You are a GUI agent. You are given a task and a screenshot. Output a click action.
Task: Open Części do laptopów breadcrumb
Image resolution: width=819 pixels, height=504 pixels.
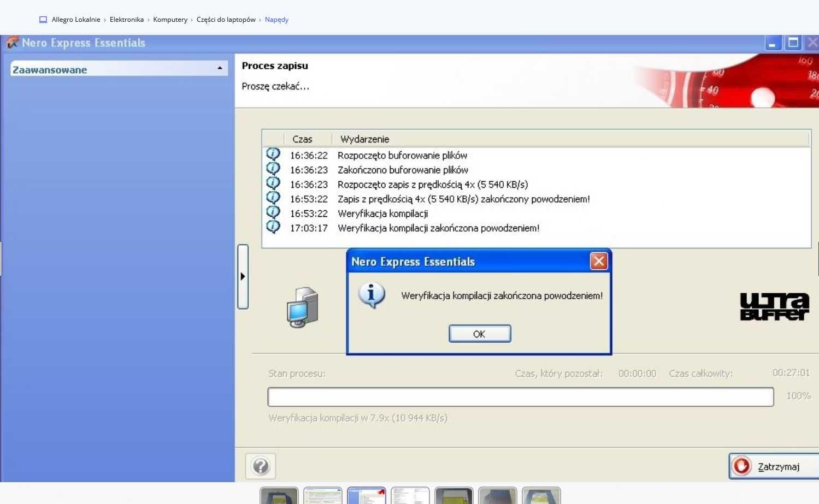(x=226, y=20)
